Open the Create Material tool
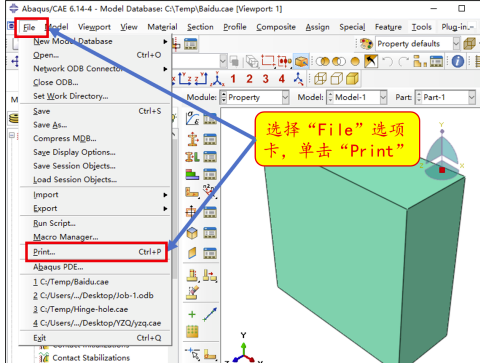This screenshot has width=480, height=363. coord(193,119)
